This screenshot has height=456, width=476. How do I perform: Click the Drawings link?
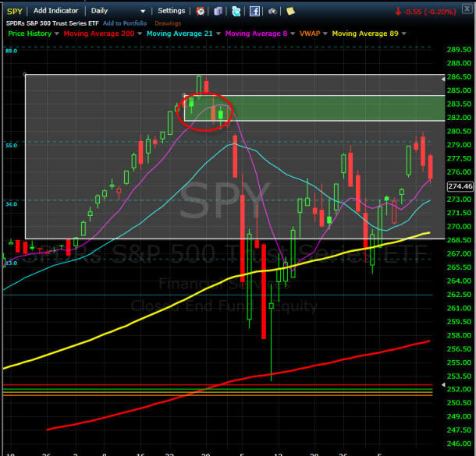pos(168,23)
